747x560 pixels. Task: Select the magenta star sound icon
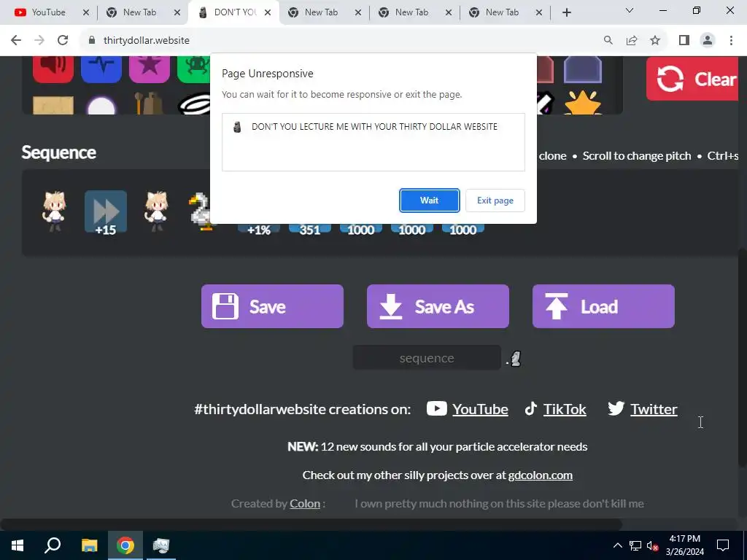(150, 69)
